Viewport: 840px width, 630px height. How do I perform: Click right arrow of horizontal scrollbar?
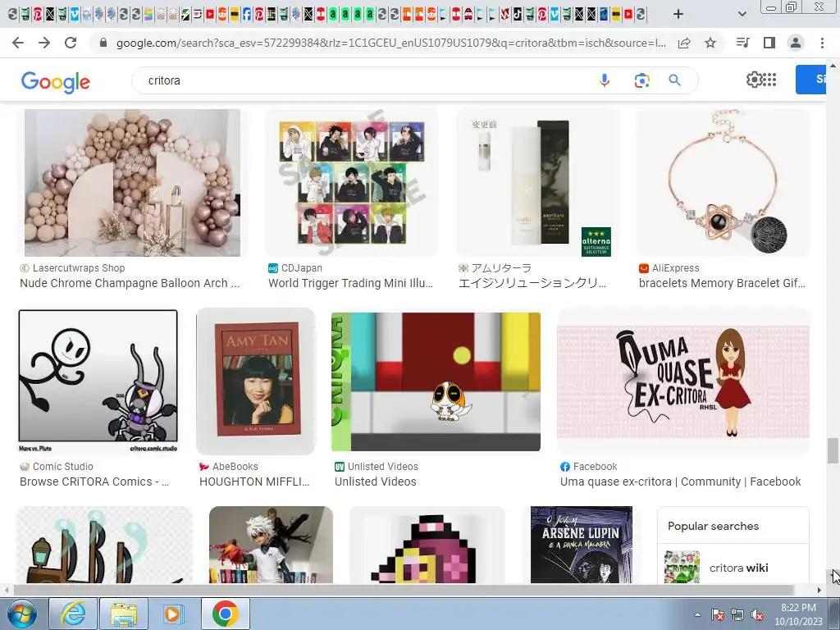pos(819,590)
